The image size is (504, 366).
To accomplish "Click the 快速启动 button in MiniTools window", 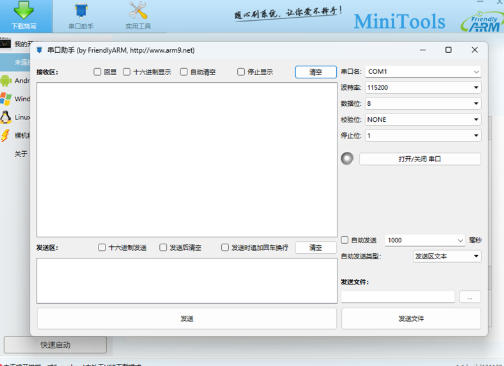I will 55,345.
